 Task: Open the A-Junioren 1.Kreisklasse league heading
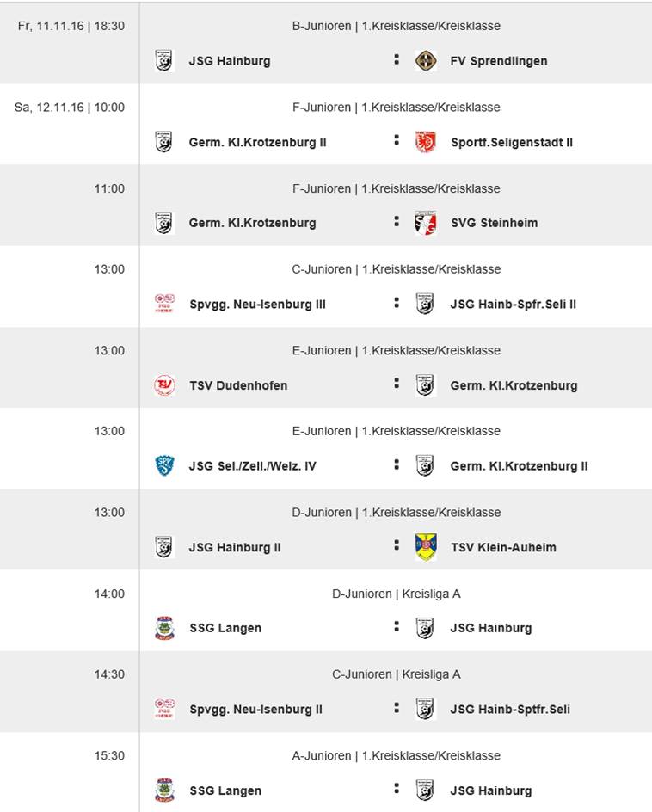pos(396,756)
